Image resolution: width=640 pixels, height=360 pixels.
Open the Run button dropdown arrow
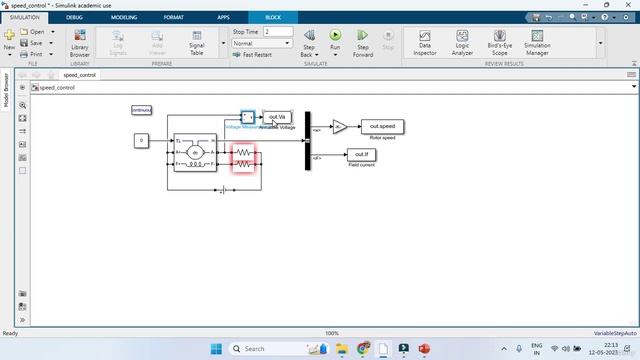(335, 55)
